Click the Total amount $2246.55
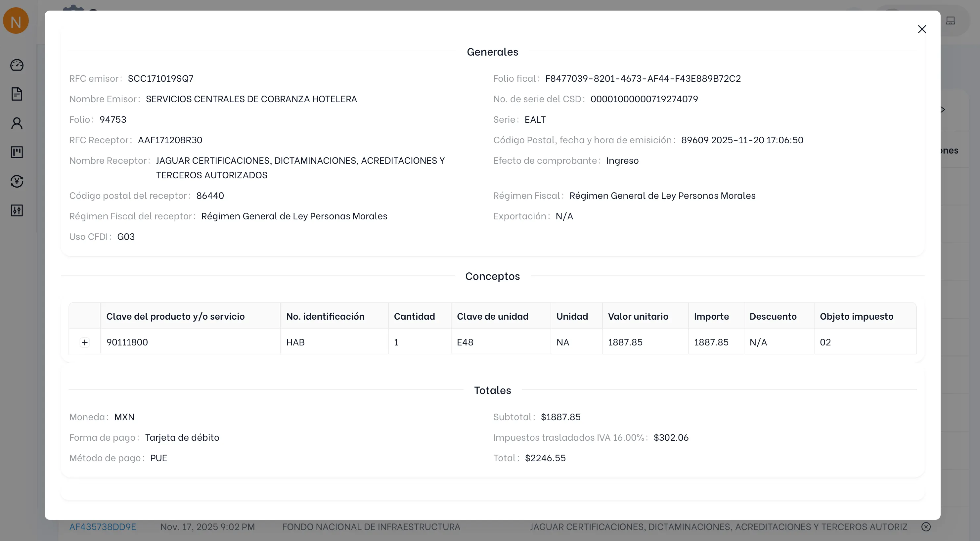Screen dimensions: 980x541 point(545,458)
